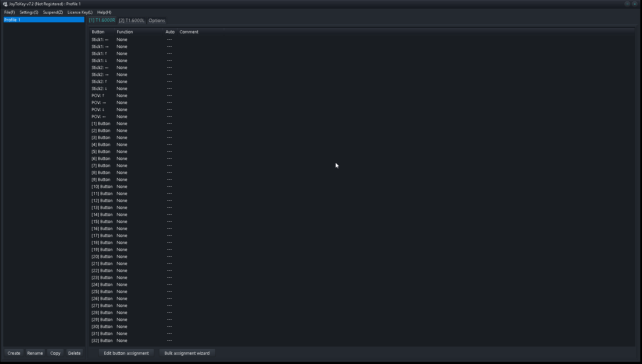
Task: Launch the Bulk assignment wizard
Action: (187, 353)
